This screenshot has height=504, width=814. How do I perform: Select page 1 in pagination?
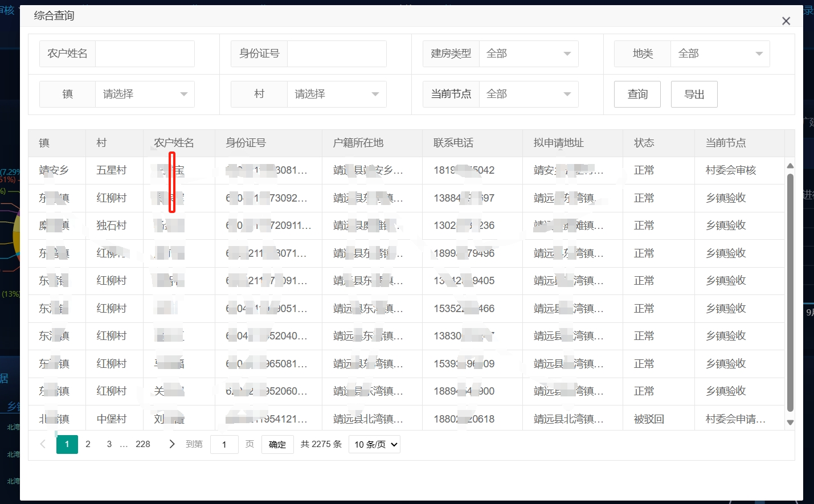[67, 444]
